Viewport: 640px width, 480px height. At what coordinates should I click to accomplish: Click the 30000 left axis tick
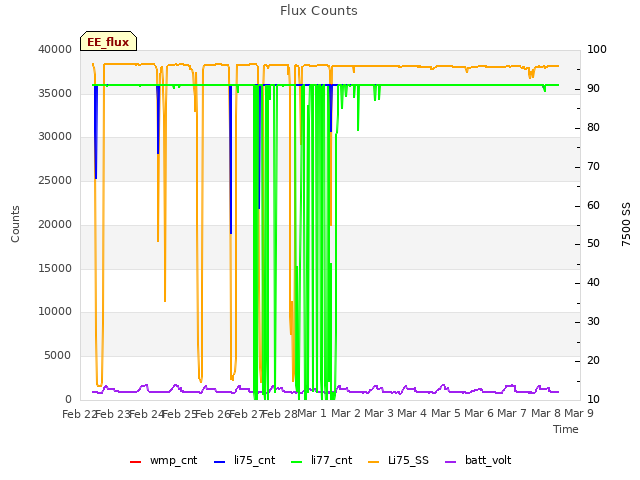pos(55,137)
